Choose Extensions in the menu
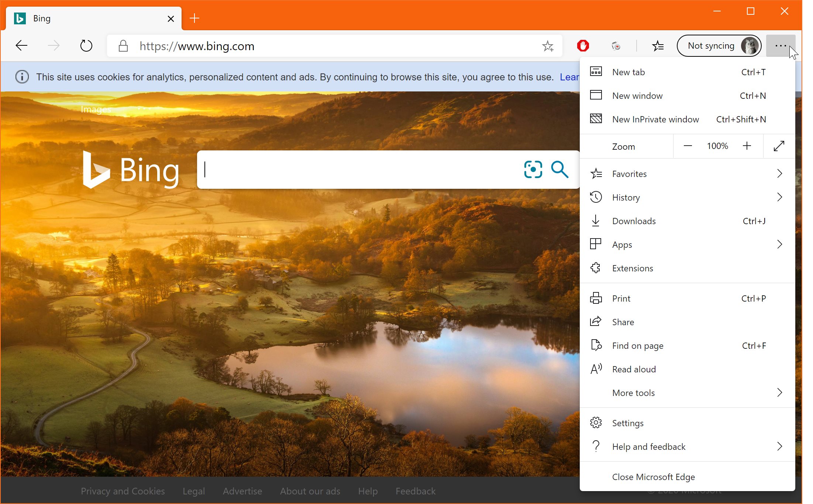This screenshot has width=813, height=504. [x=687, y=268]
